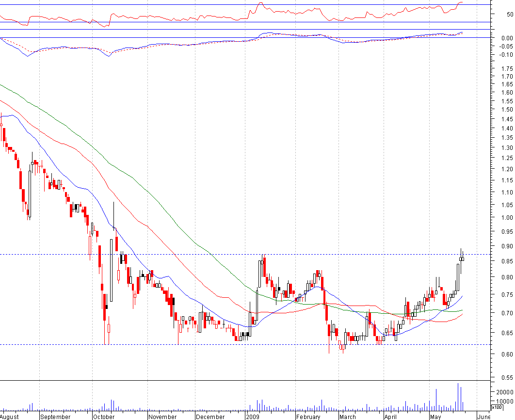Select the 1.60 price level label
Screen dimensions: 515x420
[x=507, y=93]
